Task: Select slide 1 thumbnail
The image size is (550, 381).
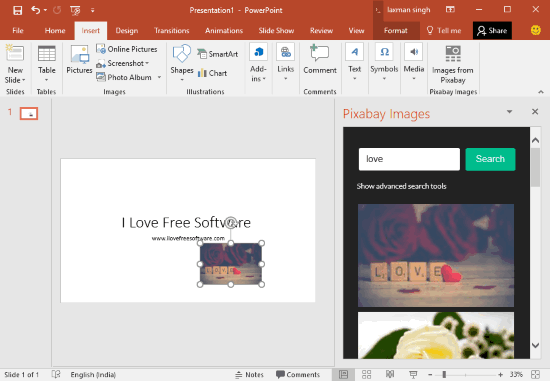Action: [x=29, y=114]
